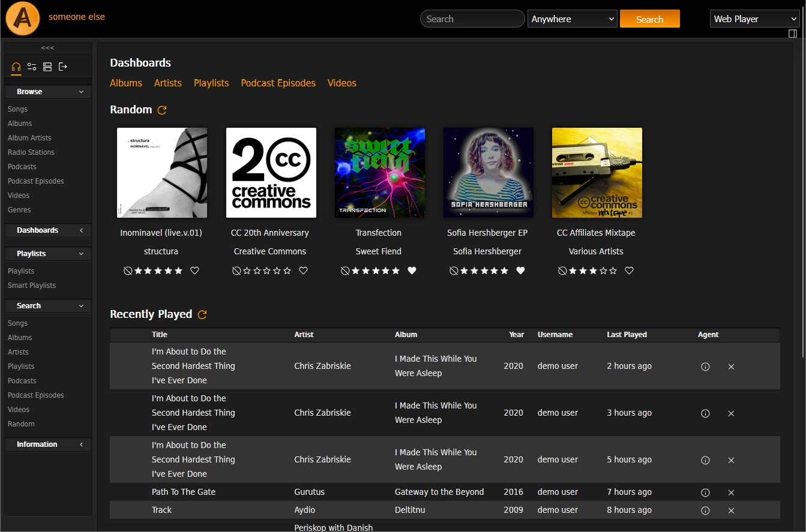Screen dimensions: 806x532
Task: Remove the 3 hours ago played entry
Action: (731, 413)
